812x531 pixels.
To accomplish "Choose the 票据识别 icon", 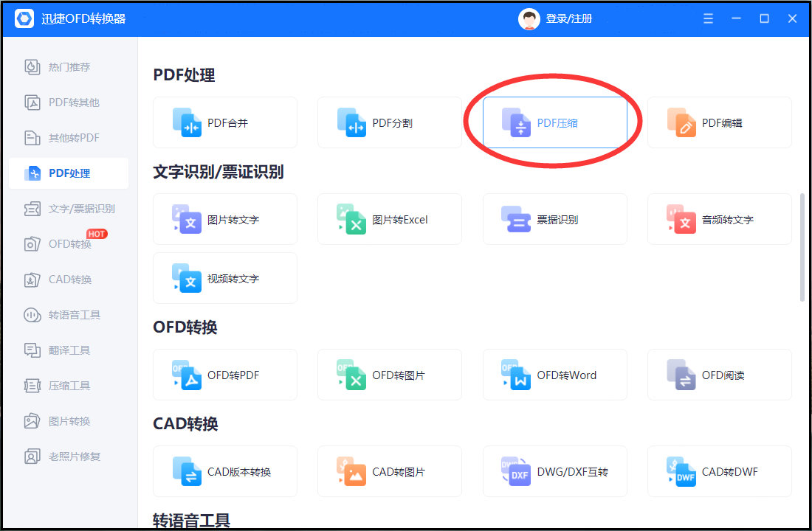I will 516,220.
